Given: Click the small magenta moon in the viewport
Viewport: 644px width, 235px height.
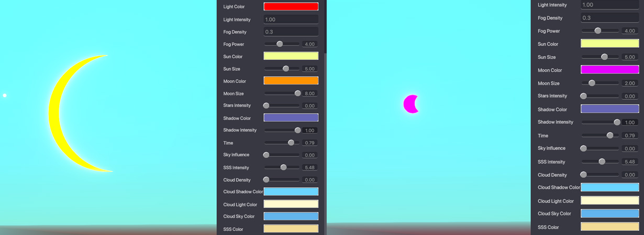Looking at the screenshot, I should (409, 104).
